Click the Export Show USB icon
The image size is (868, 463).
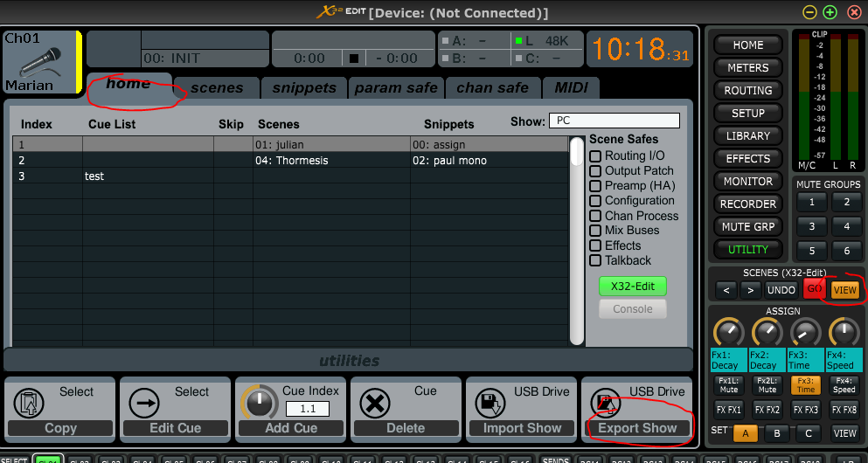click(x=605, y=404)
